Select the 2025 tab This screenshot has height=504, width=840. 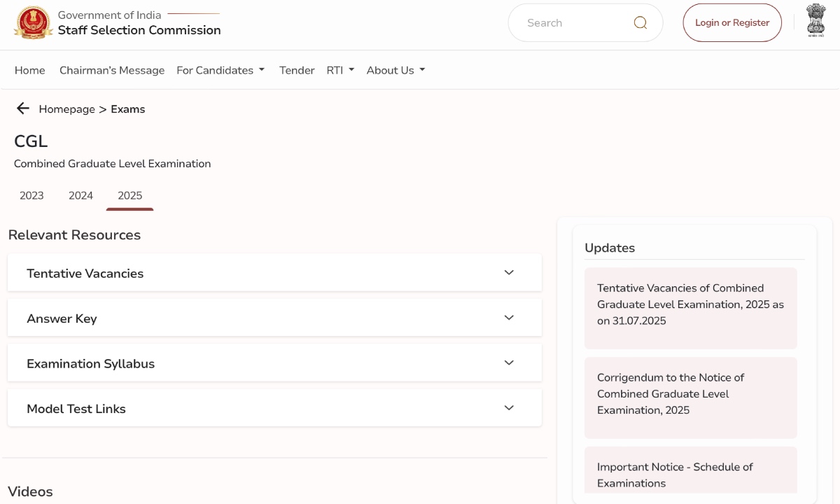(x=129, y=195)
